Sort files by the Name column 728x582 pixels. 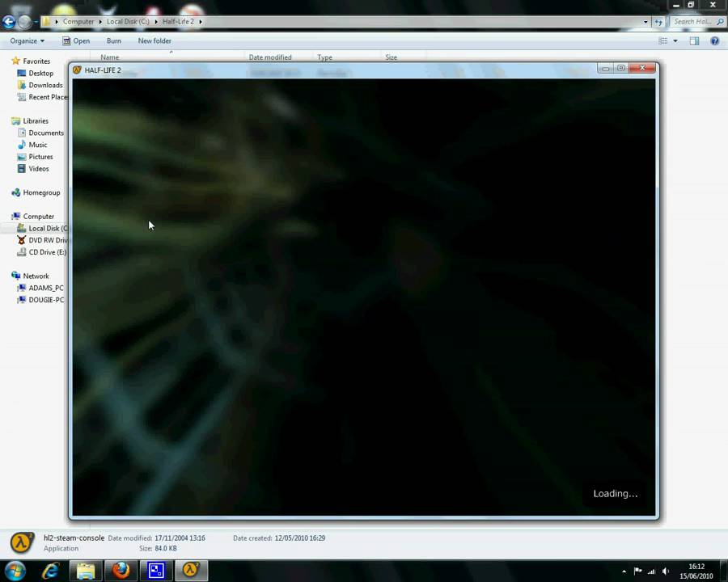tap(110, 57)
